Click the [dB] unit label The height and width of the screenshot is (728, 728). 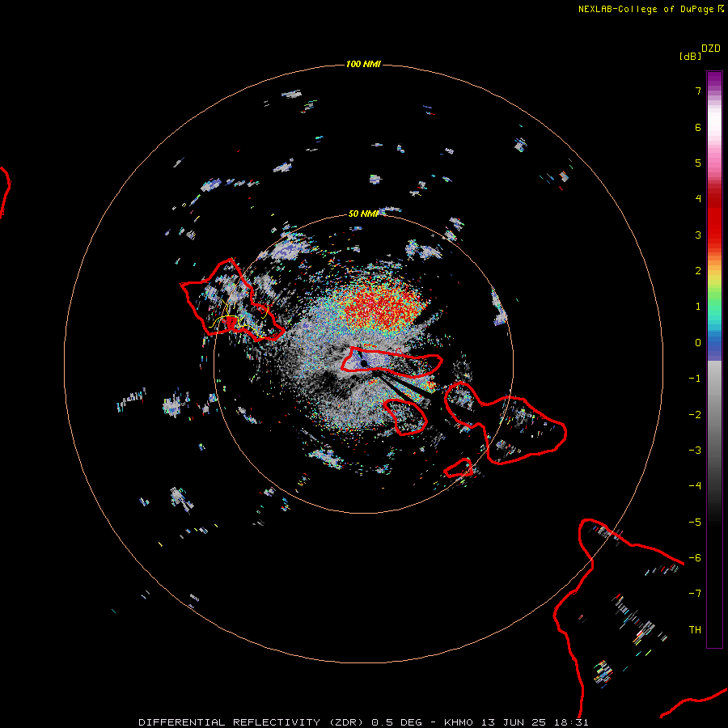point(691,56)
